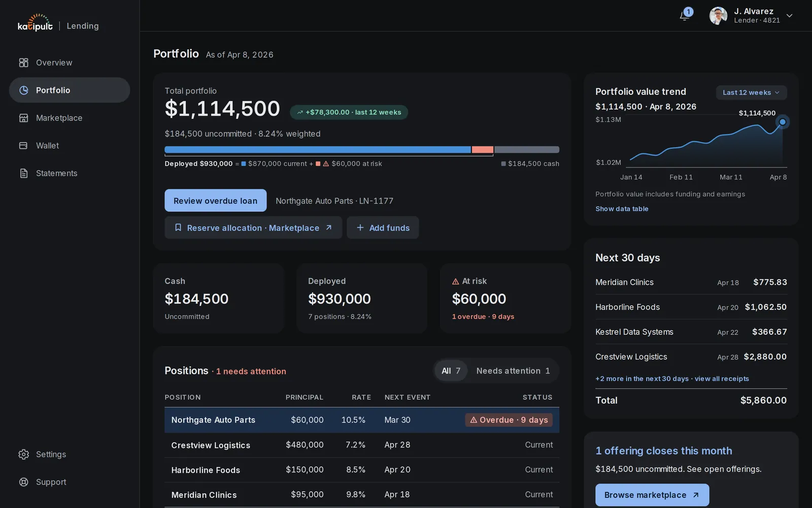Click the J. Alvarez profile avatar
The image size is (812, 508).
718,16
